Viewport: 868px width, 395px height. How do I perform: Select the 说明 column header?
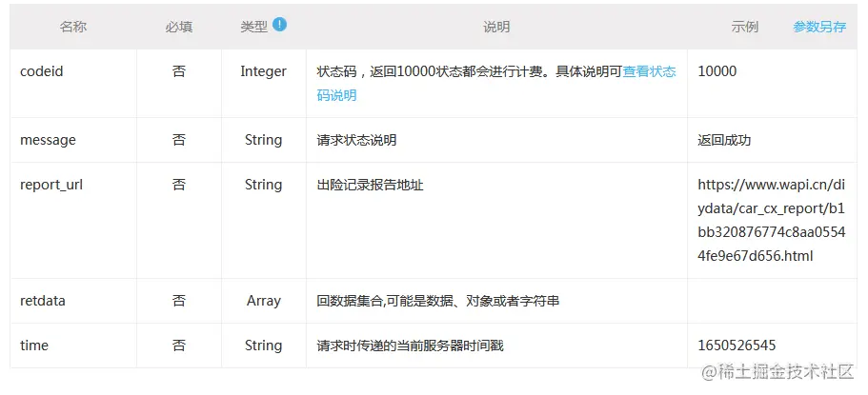tap(496, 27)
